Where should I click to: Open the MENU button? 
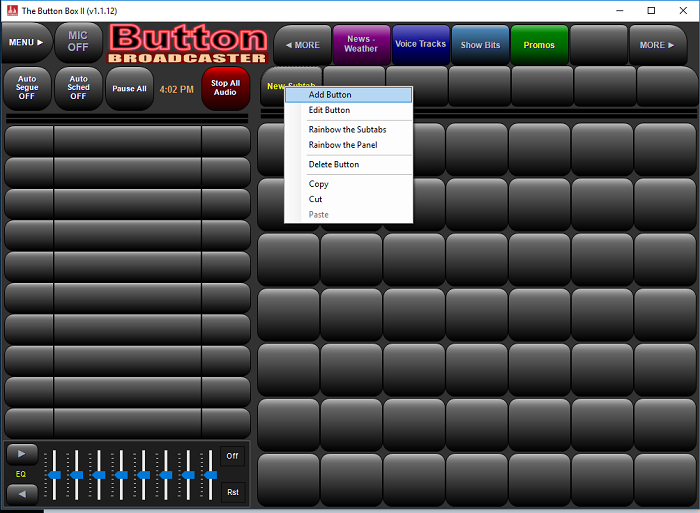point(26,42)
